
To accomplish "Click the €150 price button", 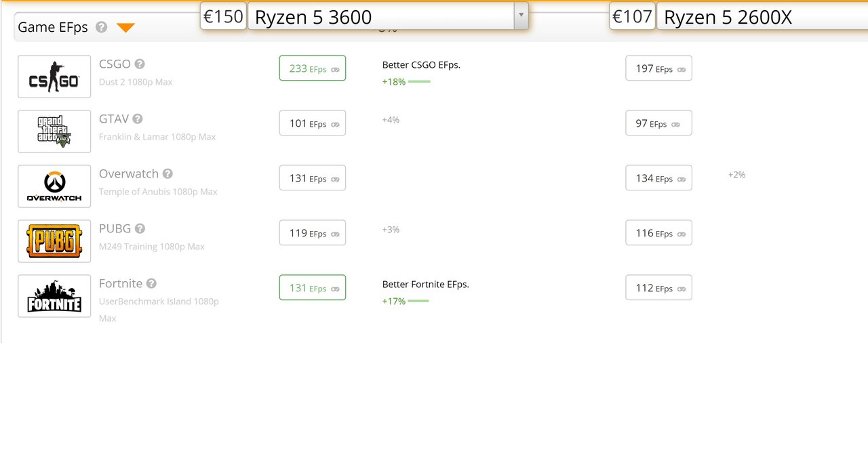I will pyautogui.click(x=223, y=16).
